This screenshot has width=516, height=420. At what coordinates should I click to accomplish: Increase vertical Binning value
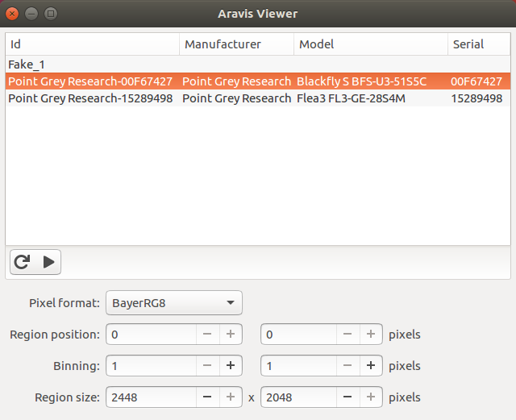tap(371, 366)
